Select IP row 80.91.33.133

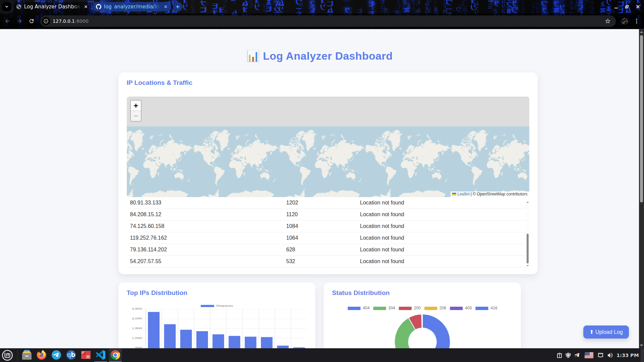326,203
